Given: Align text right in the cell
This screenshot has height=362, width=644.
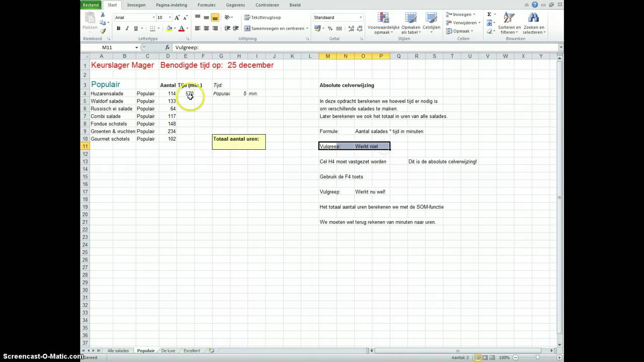Looking at the screenshot, I should tap(215, 29).
